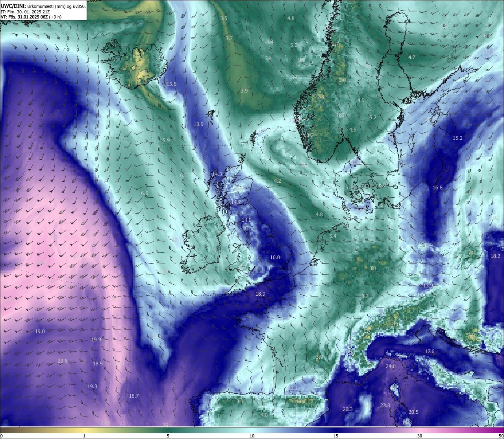Click the 16.8 value on the map
The width and height of the screenshot is (504, 439).
(437, 188)
